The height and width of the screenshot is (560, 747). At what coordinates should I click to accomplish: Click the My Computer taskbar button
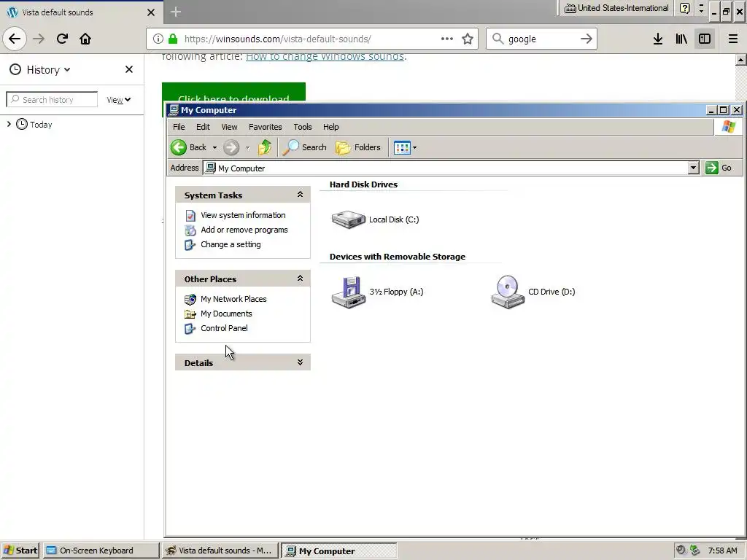coord(338,551)
